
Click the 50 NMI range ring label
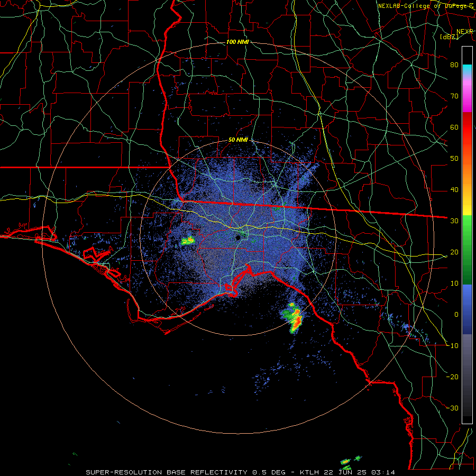238,140
